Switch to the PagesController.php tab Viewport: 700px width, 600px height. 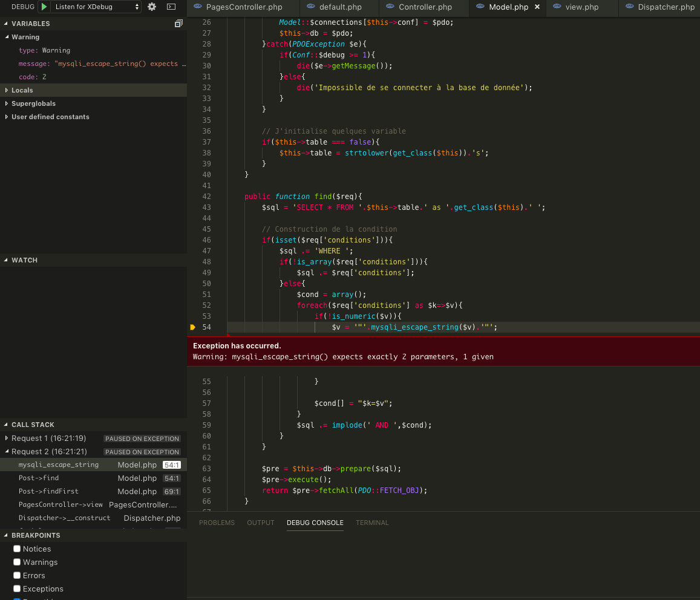(x=244, y=7)
